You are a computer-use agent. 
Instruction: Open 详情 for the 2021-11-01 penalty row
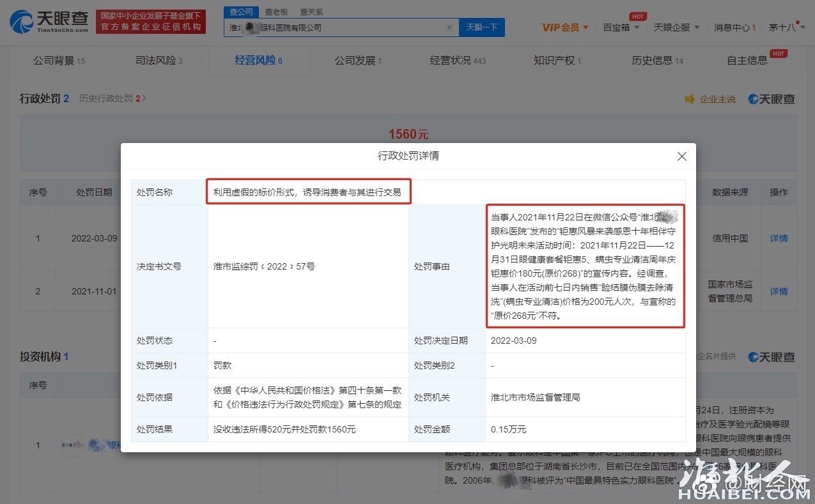click(x=779, y=291)
